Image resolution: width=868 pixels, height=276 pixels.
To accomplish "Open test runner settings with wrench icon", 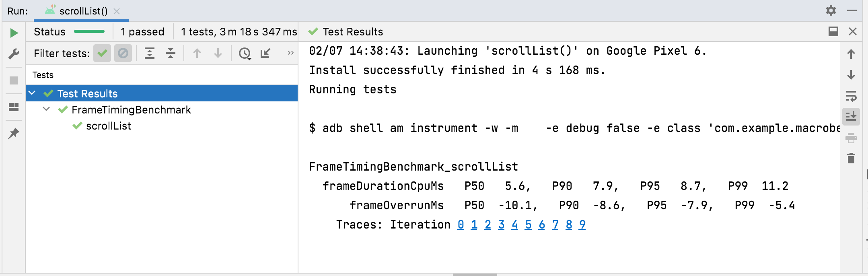I will pyautogui.click(x=14, y=54).
